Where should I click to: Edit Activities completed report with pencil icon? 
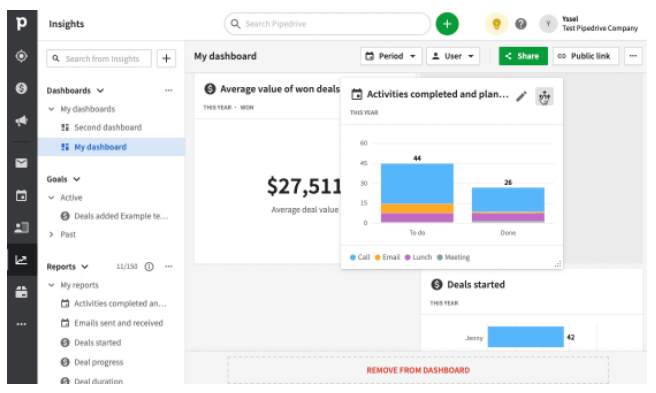click(x=521, y=97)
